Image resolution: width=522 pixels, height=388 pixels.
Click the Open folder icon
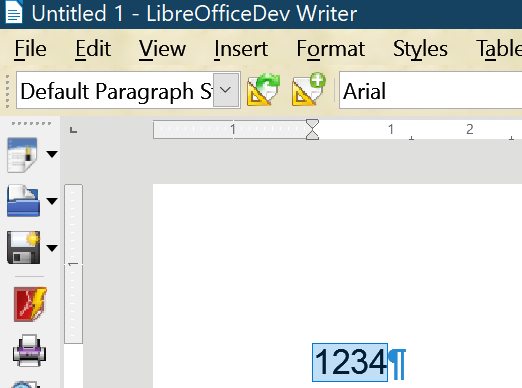coord(23,201)
